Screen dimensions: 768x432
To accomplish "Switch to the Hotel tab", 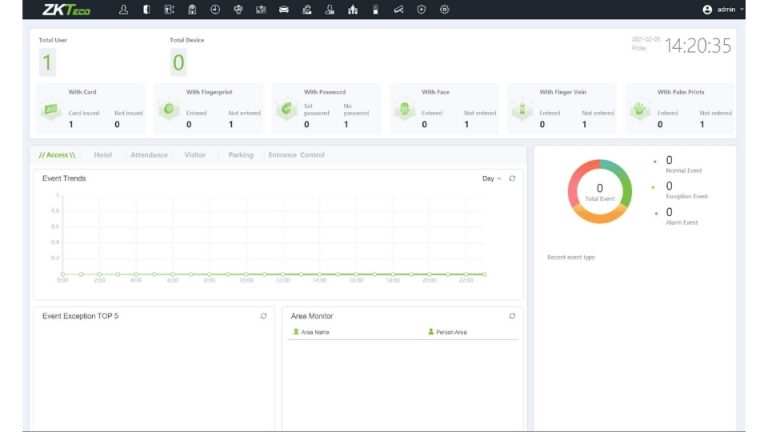I will pyautogui.click(x=103, y=155).
